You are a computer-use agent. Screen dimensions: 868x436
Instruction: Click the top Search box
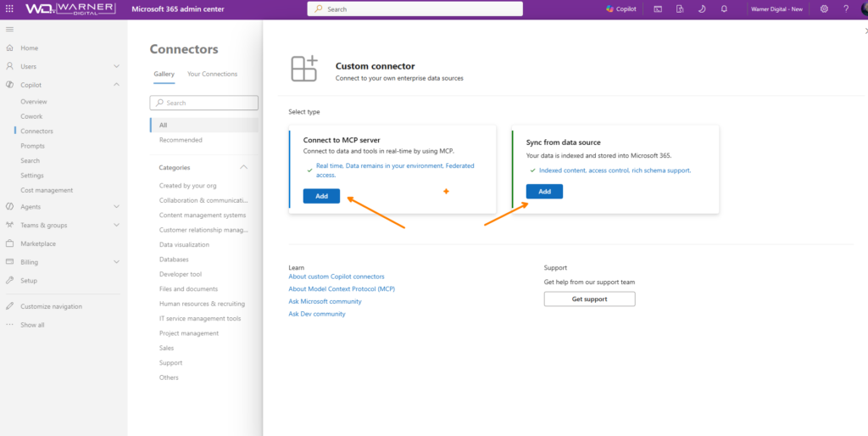415,8
